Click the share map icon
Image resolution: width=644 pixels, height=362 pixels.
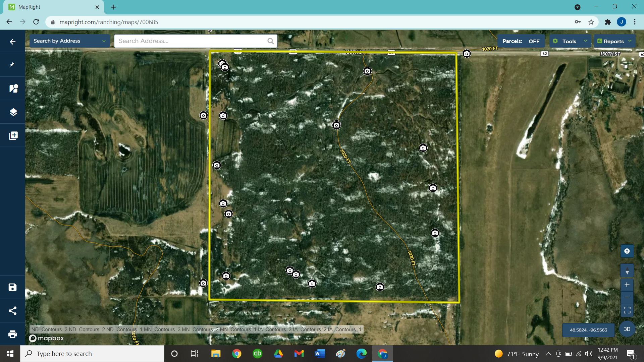coord(13,311)
